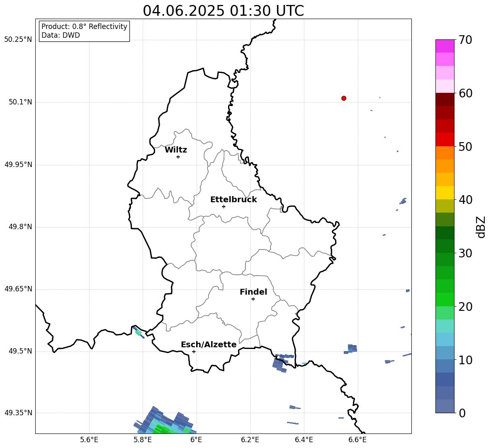Click the cross marker below Findel
Viewport: 491px width, 448px height.
point(253,299)
